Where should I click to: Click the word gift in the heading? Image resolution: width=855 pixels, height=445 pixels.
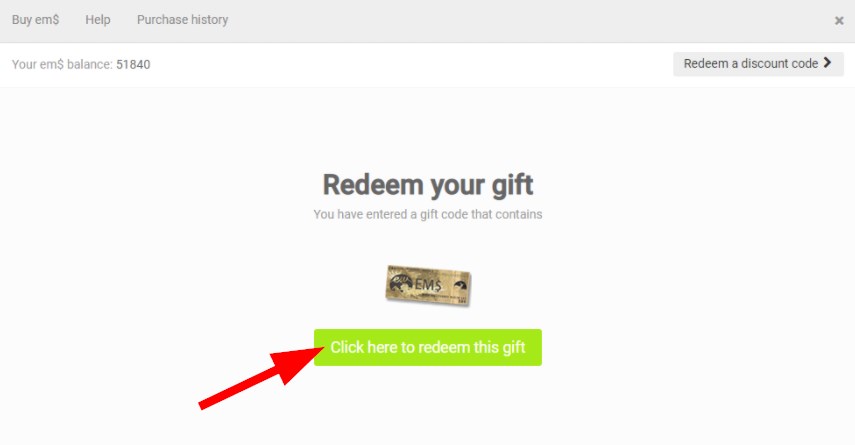click(x=512, y=185)
